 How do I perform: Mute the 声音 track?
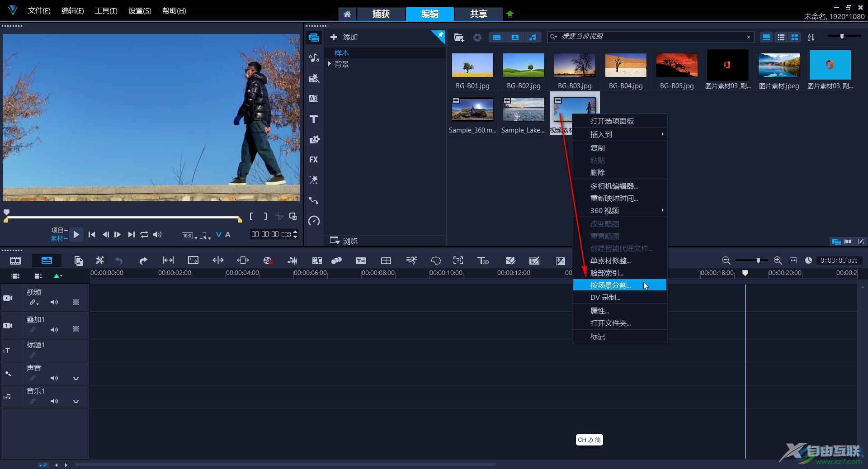(54, 378)
